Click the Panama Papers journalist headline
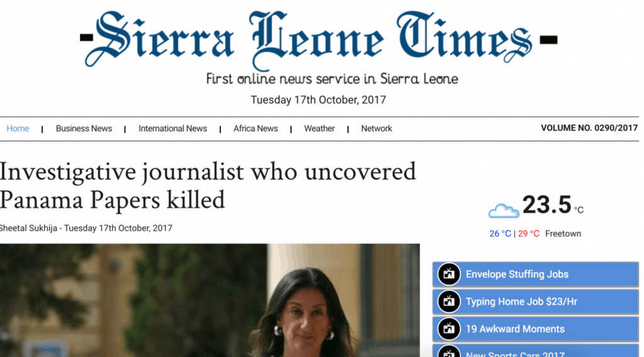644x357 pixels. [208, 185]
